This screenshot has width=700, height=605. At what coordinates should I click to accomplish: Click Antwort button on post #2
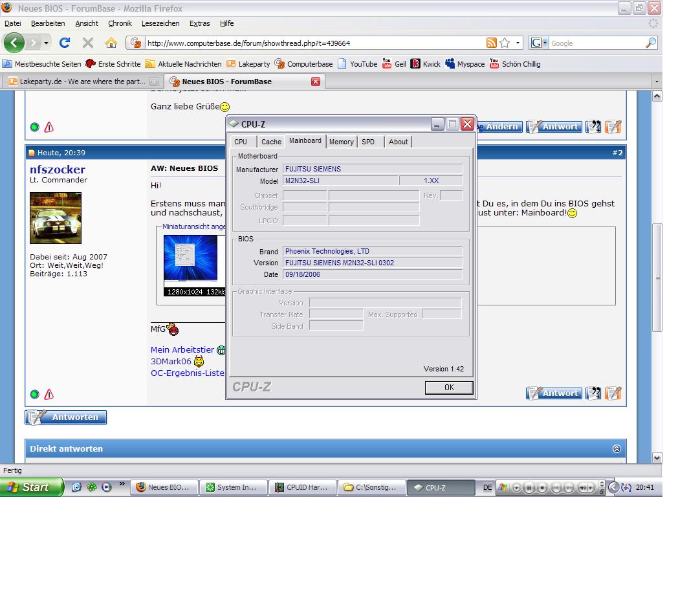tap(554, 393)
